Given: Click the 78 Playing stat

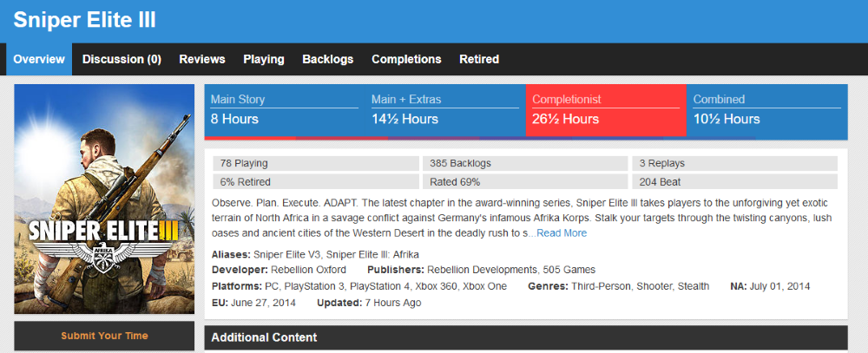Looking at the screenshot, I should [316, 163].
